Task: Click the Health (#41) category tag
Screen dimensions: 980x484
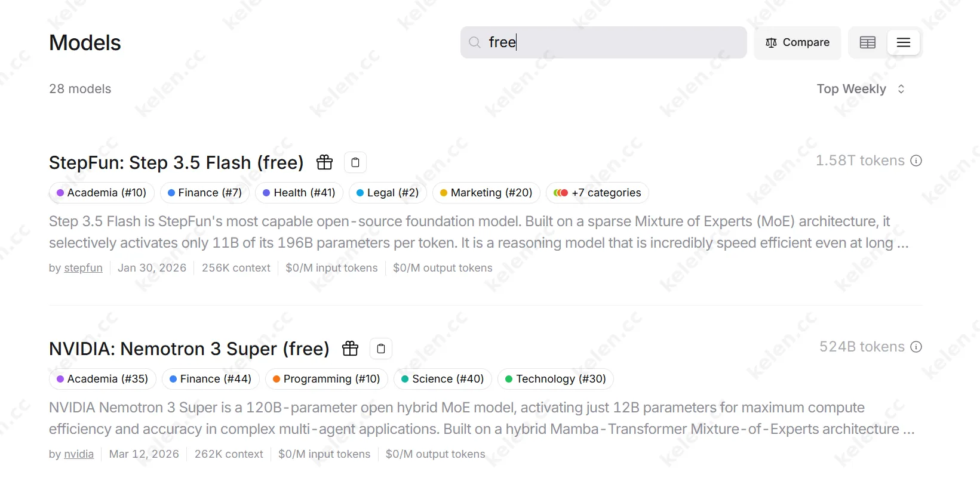Action: click(299, 193)
